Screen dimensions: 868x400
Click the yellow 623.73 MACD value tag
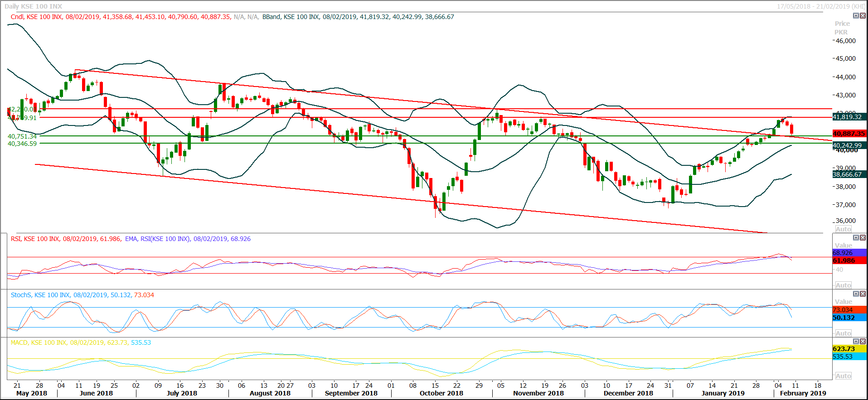tap(849, 349)
